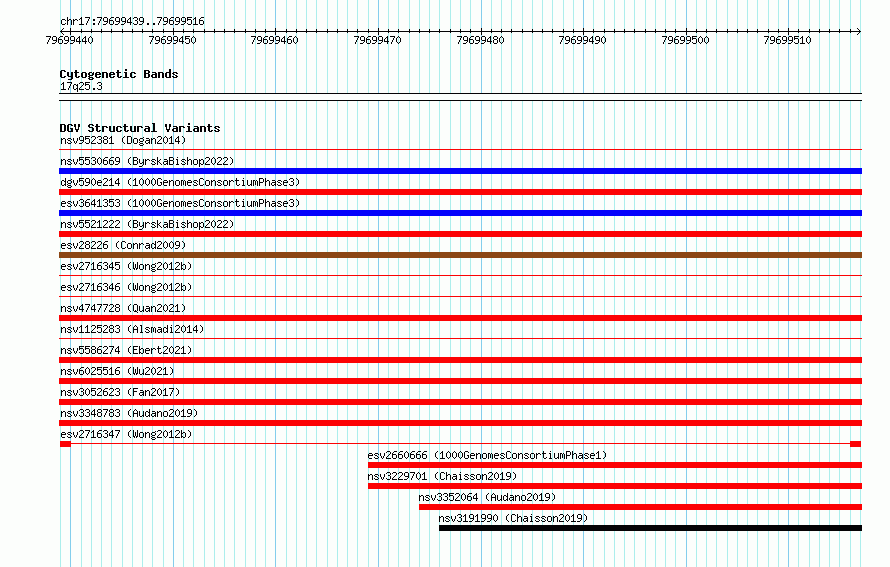The width and height of the screenshot is (890, 567).
Task: Click the red bar under nsv5521222
Action: point(460,234)
